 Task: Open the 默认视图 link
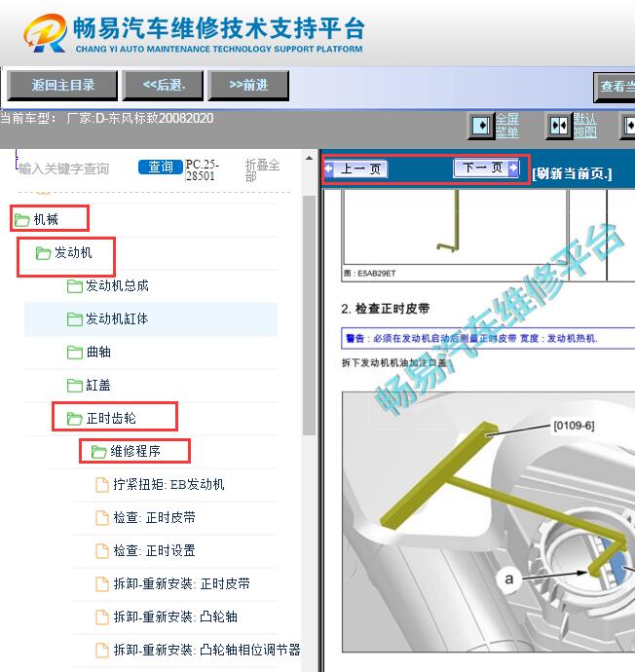tap(585, 126)
